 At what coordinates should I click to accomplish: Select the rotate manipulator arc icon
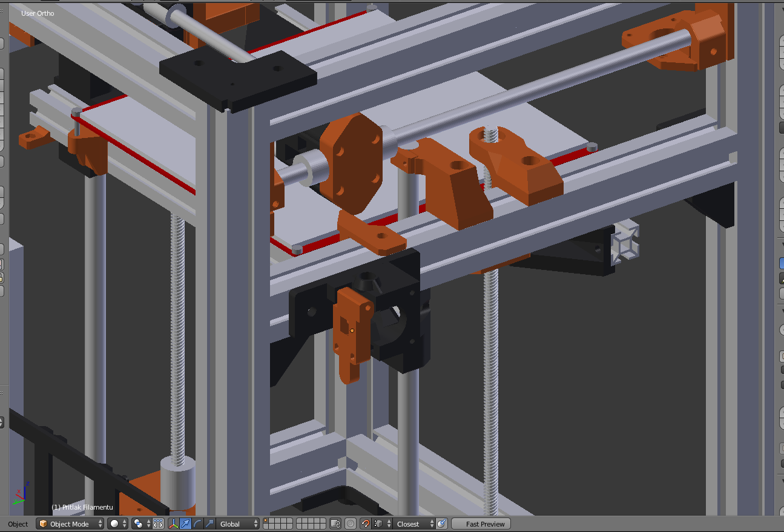tap(197, 524)
